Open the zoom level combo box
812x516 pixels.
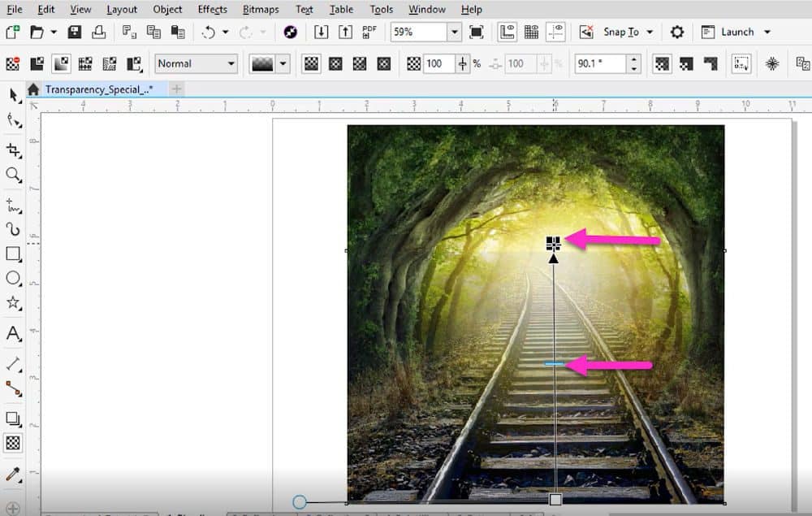click(x=453, y=32)
